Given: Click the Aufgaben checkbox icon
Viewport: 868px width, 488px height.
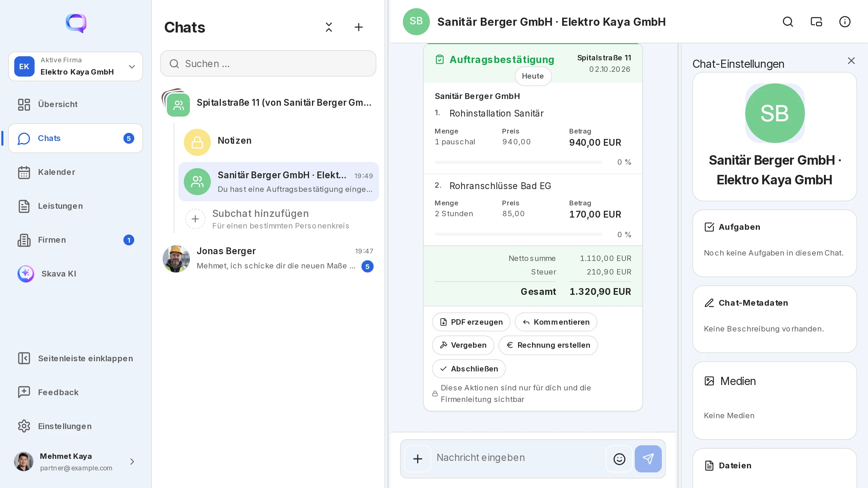Looking at the screenshot, I should (x=709, y=227).
